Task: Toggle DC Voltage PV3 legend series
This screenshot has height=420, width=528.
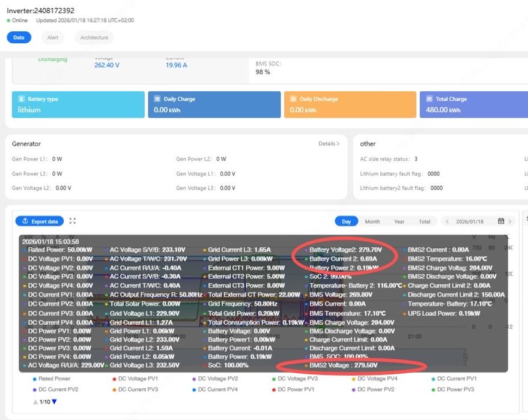Action: (x=295, y=379)
